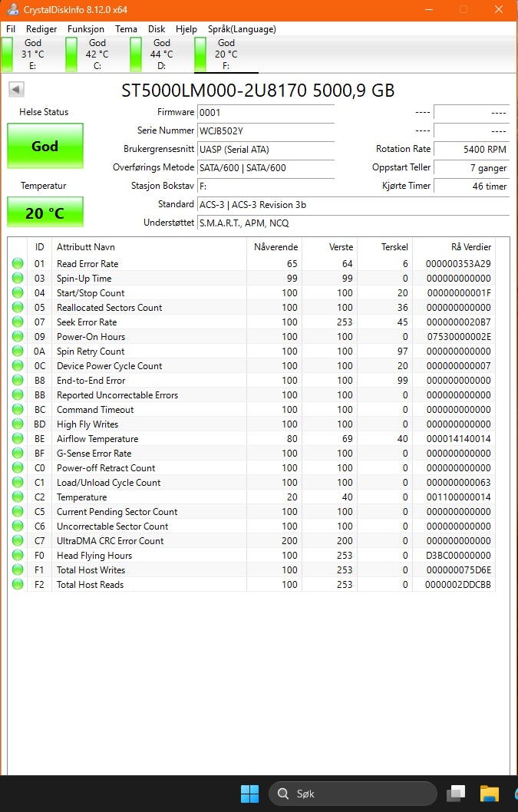Select the Temperature attribute row name
Image resolution: width=518 pixels, height=812 pixels.
[x=82, y=497]
